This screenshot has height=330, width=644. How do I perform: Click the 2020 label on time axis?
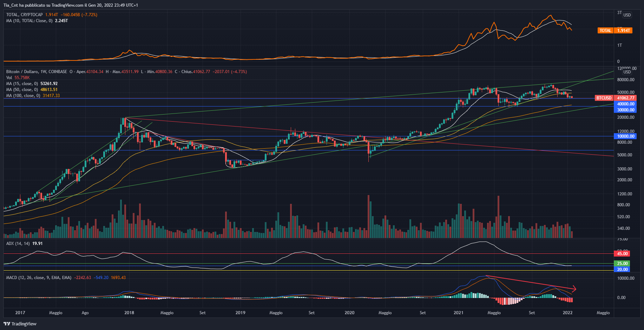tap(349, 313)
